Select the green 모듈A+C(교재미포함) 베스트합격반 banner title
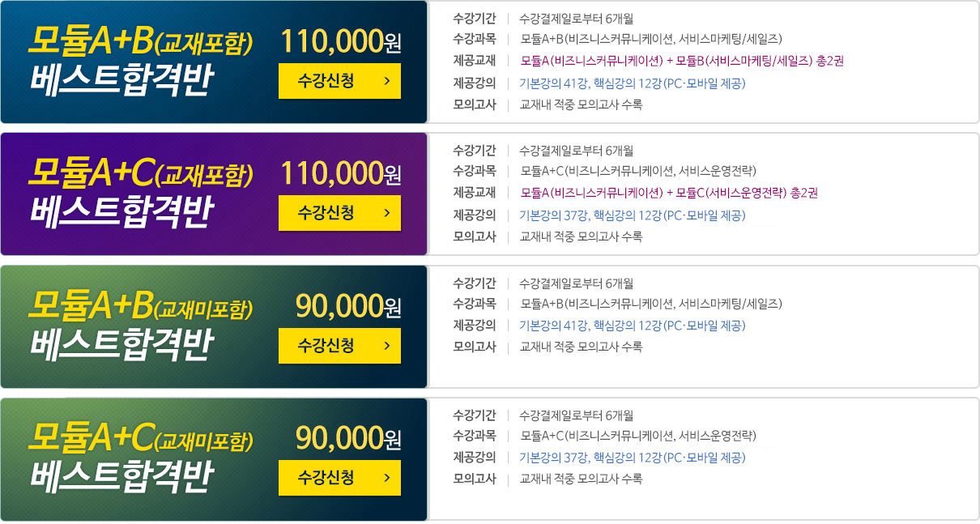 coord(142,458)
